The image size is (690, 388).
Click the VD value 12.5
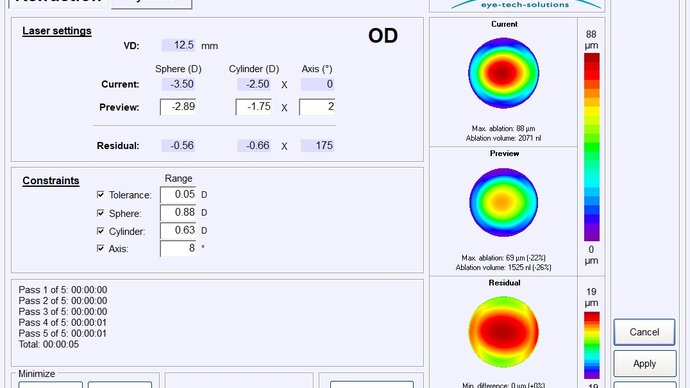pos(178,45)
